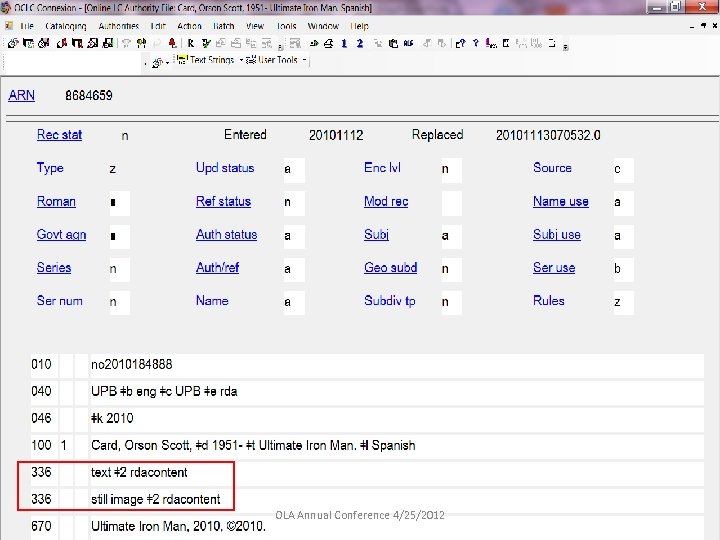Click the User Tools icon
The image size is (720, 540).
pos(251,60)
